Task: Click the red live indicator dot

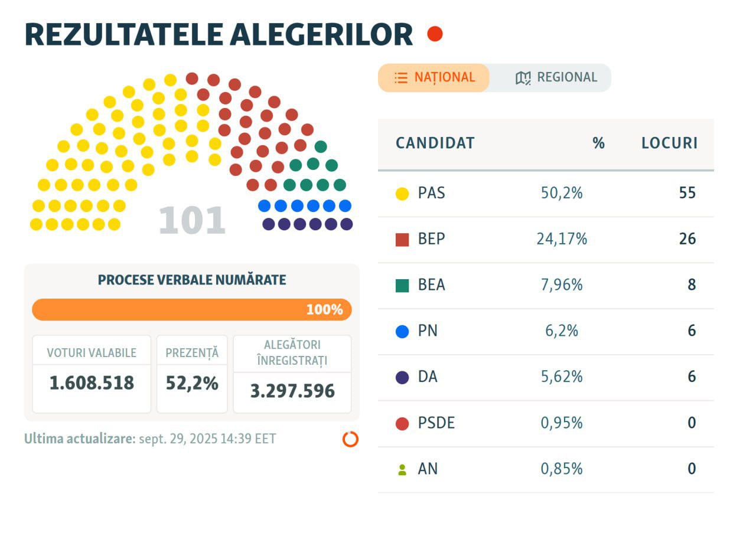Action: point(435,34)
